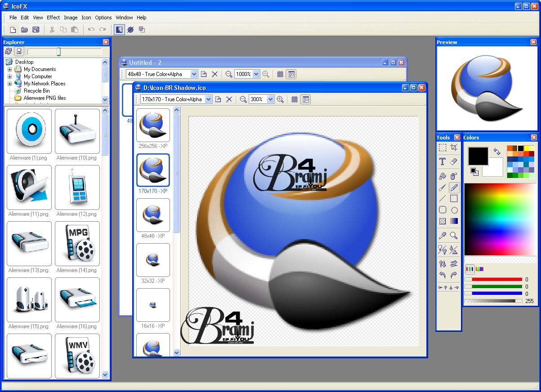Image resolution: width=541 pixels, height=392 pixels.
Task: Select the Ellipse tool
Action: (x=454, y=210)
